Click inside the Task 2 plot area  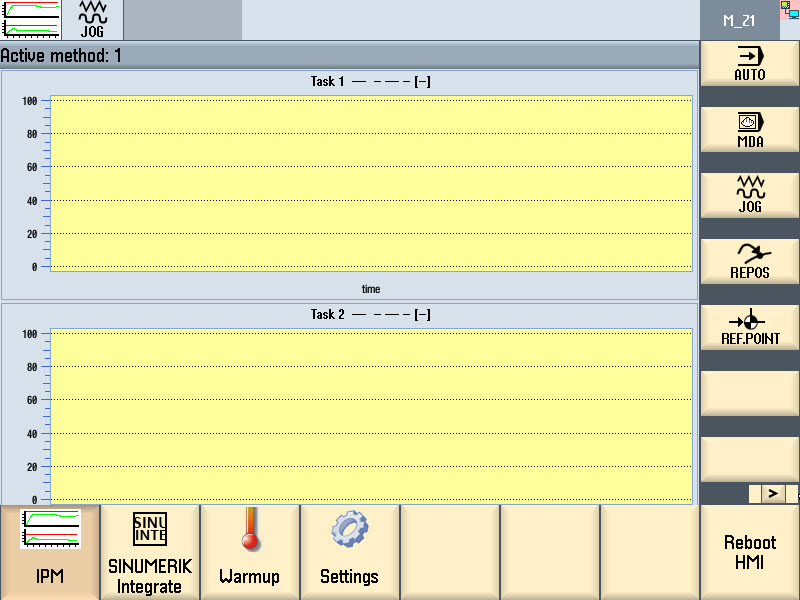point(371,416)
